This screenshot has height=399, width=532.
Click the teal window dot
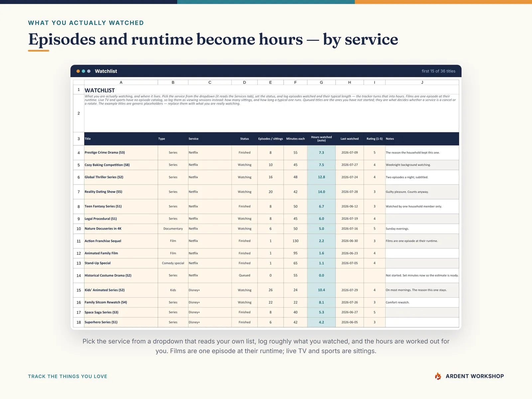click(83, 71)
